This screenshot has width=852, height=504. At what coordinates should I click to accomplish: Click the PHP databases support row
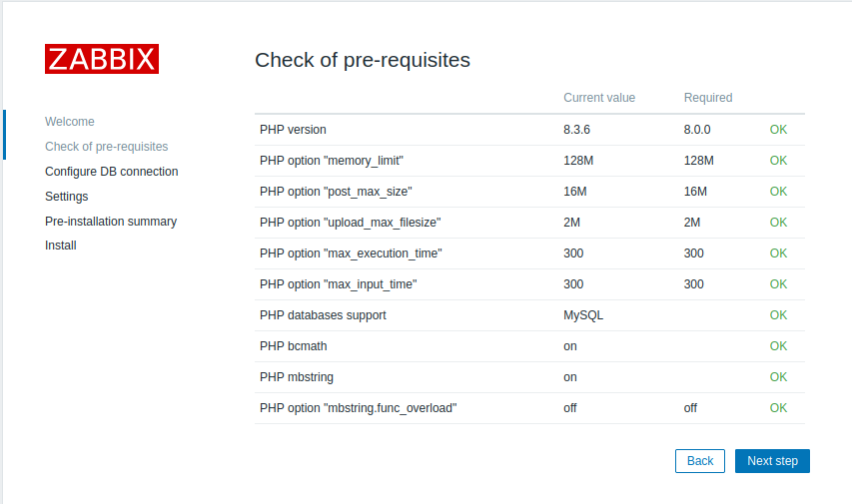pos(323,315)
